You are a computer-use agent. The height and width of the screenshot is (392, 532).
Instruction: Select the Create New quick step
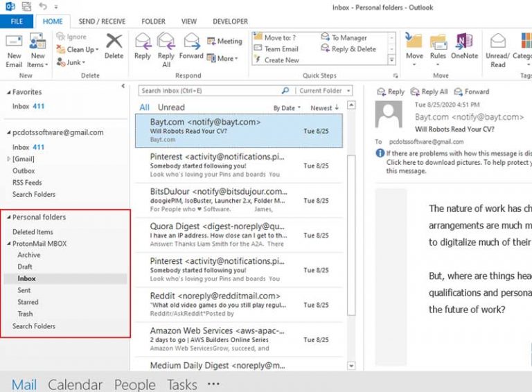click(277, 60)
